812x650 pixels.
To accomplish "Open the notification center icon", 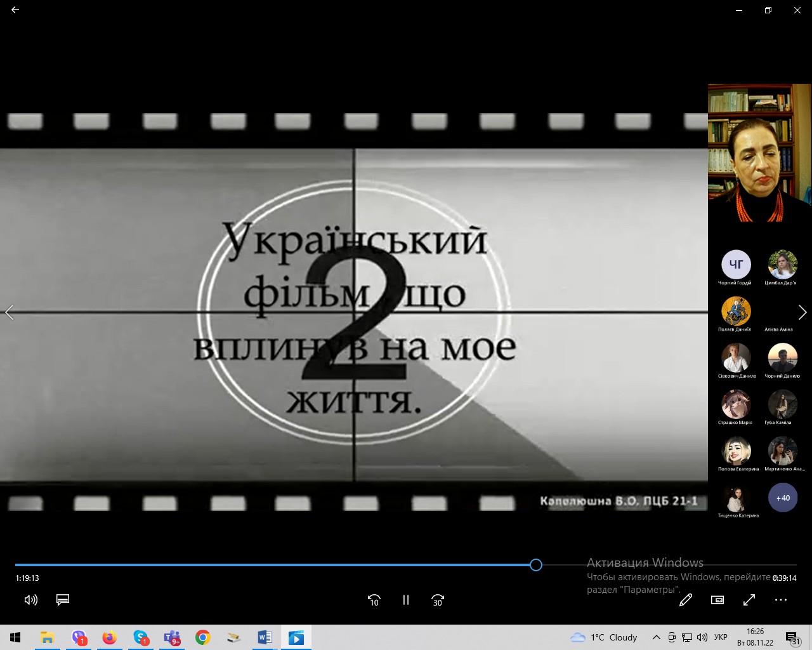I will pyautogui.click(x=793, y=638).
